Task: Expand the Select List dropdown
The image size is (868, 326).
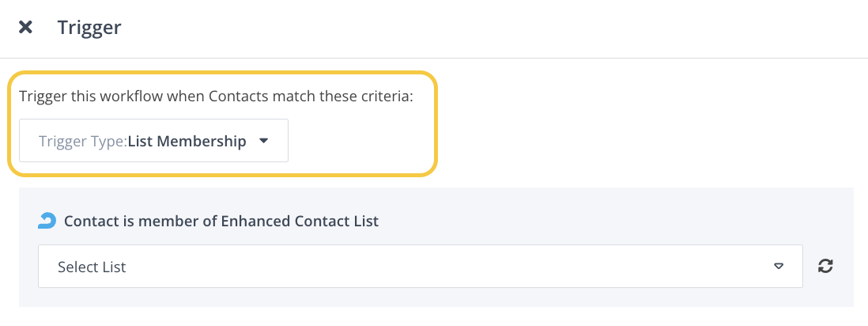Action: tap(420, 267)
